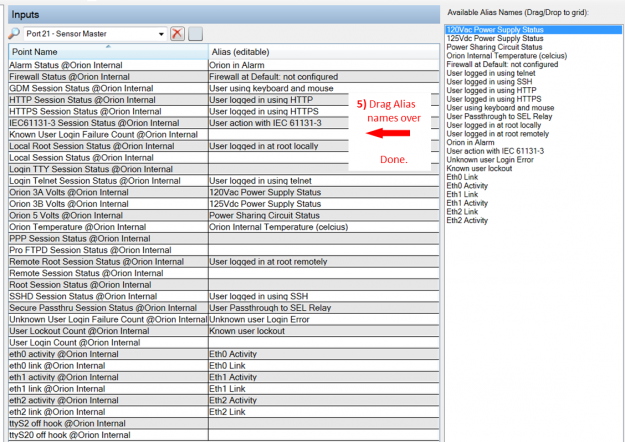625x442 pixels.
Task: Click empty alias cell for User Login Count
Action: (x=324, y=343)
